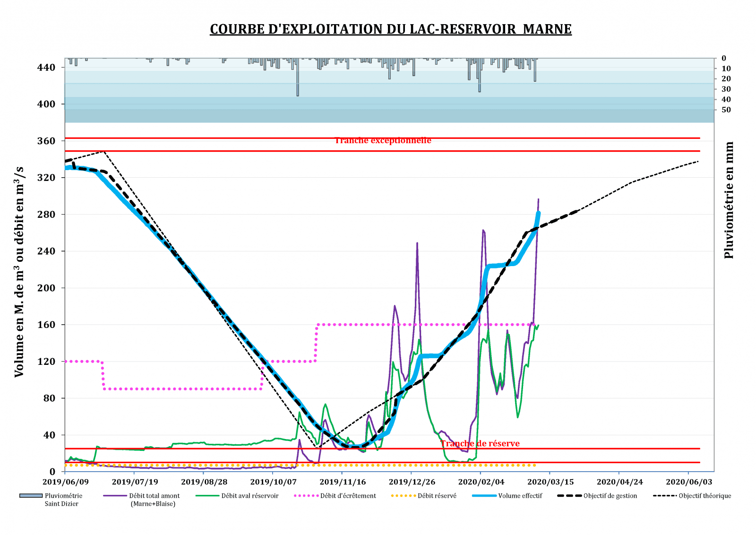Click the blue Volume effectif legend line

pos(484,496)
